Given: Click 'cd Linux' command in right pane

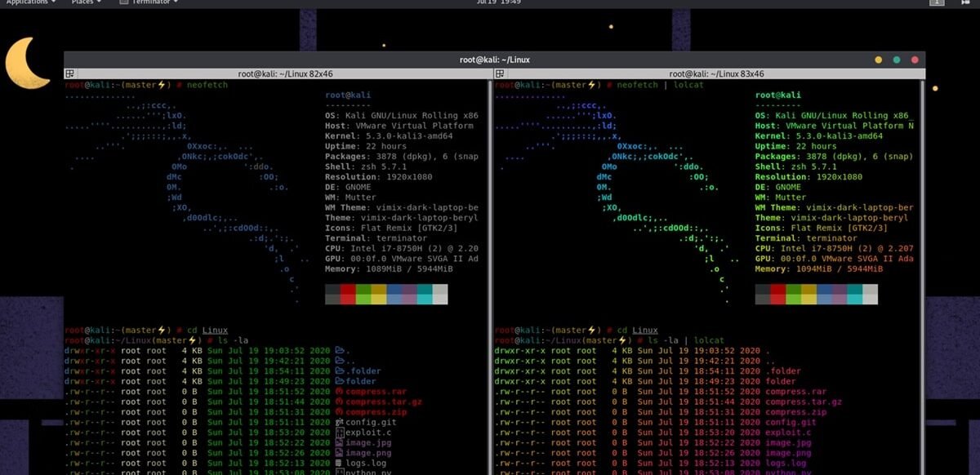Looking at the screenshot, I should 638,330.
